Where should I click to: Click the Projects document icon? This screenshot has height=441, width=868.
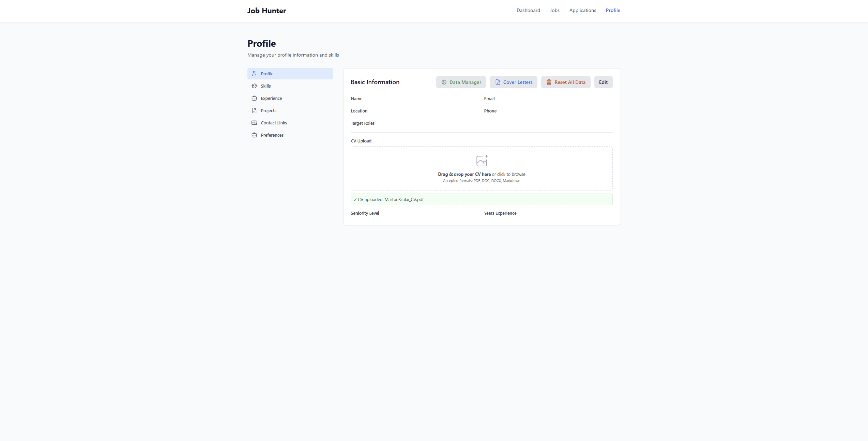pyautogui.click(x=254, y=110)
